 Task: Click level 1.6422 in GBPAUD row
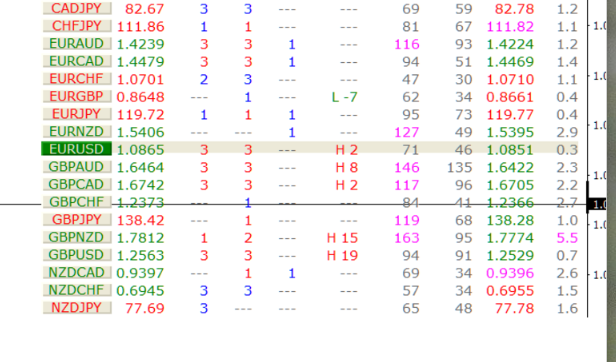tap(510, 167)
